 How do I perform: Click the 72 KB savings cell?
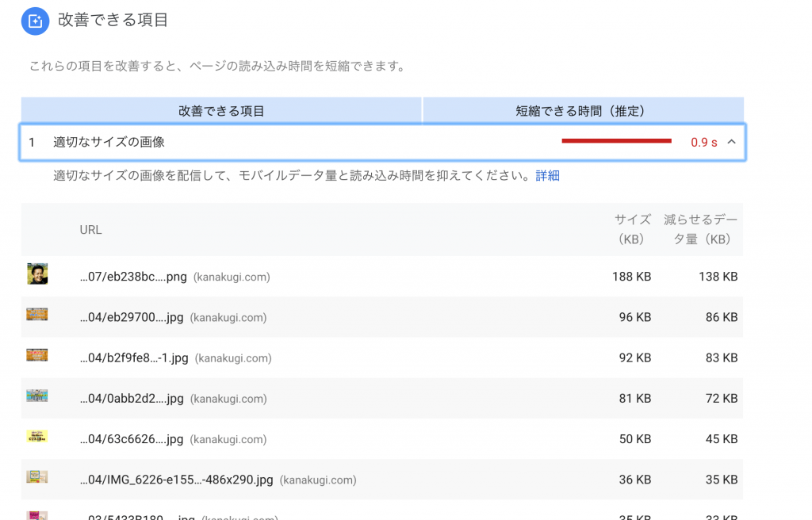click(x=722, y=398)
